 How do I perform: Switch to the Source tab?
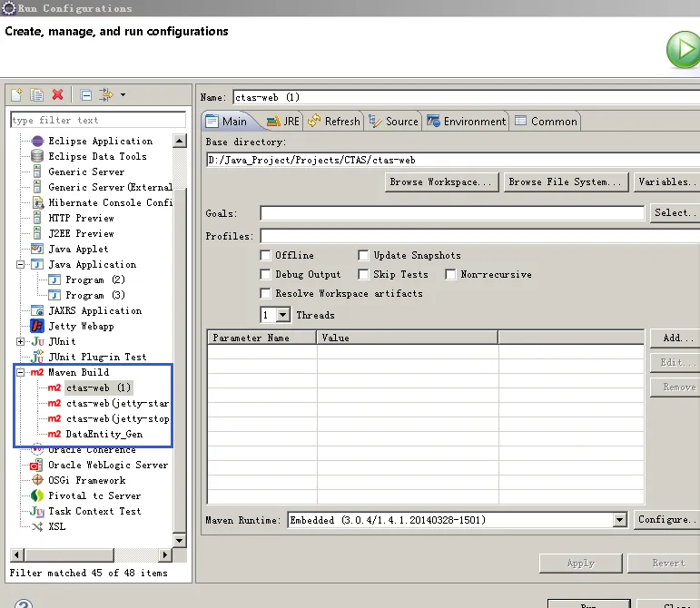click(393, 122)
